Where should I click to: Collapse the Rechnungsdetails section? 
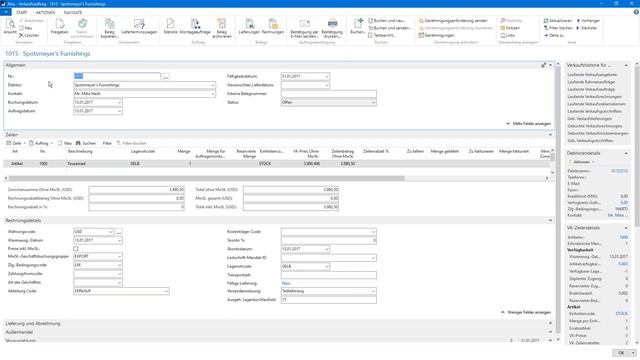tap(550, 220)
